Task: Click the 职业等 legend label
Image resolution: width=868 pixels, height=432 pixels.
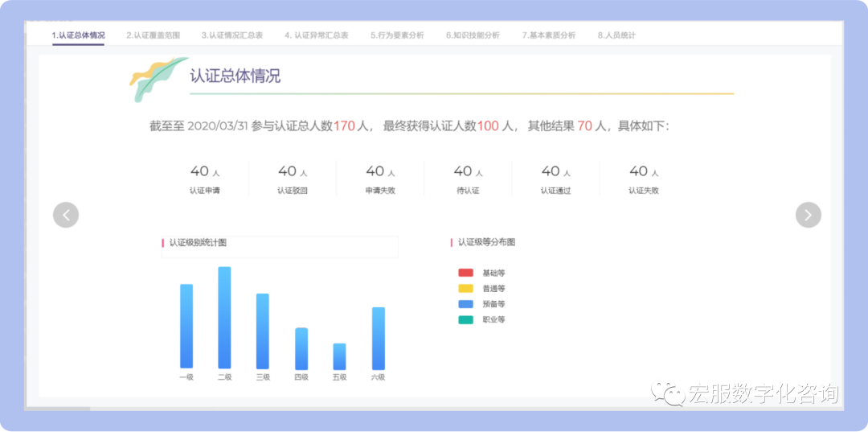Action: 493,319
